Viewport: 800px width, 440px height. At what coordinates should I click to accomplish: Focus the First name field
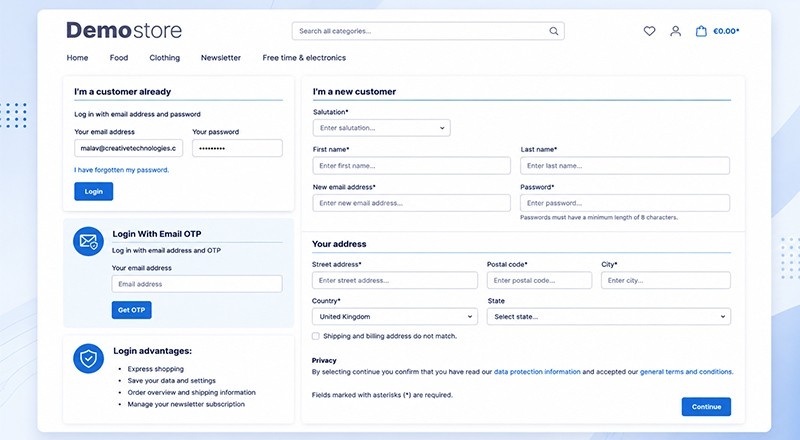pos(411,165)
